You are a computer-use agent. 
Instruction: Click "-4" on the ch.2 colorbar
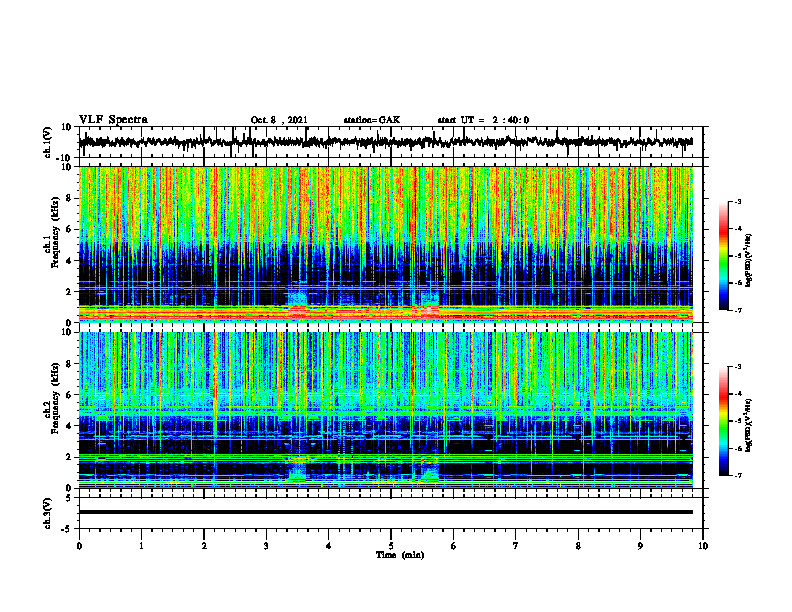click(x=737, y=394)
